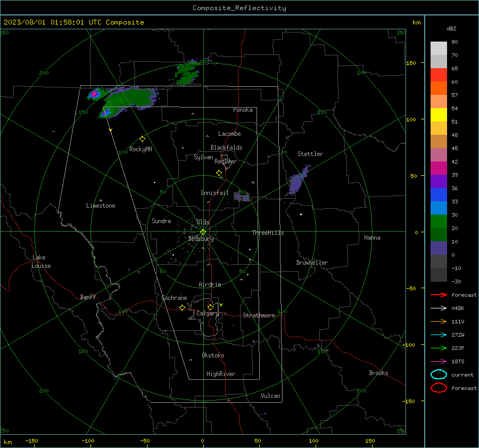This screenshot has width=479, height=448.
Task: Select the cyan 27ZW arrow in legend
Action: click(x=439, y=335)
